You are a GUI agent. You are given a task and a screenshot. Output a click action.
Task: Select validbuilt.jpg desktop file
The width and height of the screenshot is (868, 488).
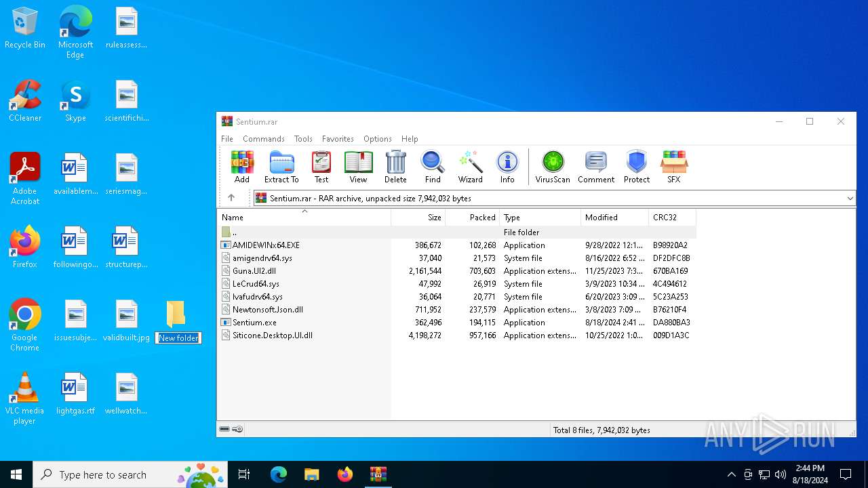(x=126, y=321)
